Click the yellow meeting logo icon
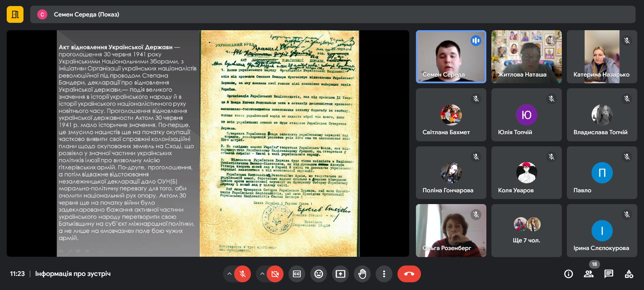Image resolution: width=644 pixels, height=290 pixels. pyautogui.click(x=15, y=14)
